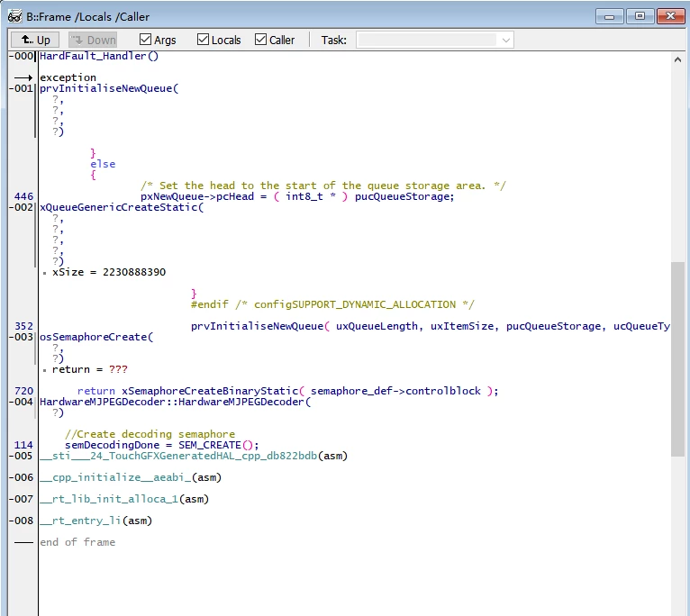Image resolution: width=690 pixels, height=616 pixels.
Task: Toggle the Caller checkbox
Action: click(x=260, y=40)
